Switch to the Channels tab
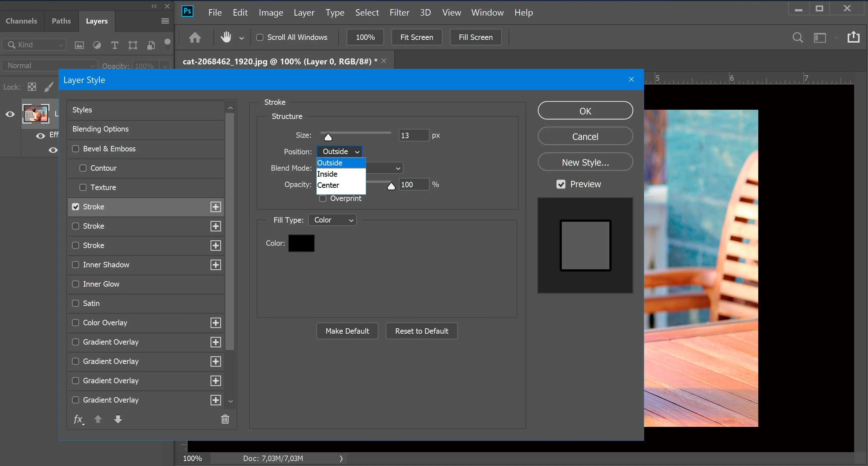 21,21
